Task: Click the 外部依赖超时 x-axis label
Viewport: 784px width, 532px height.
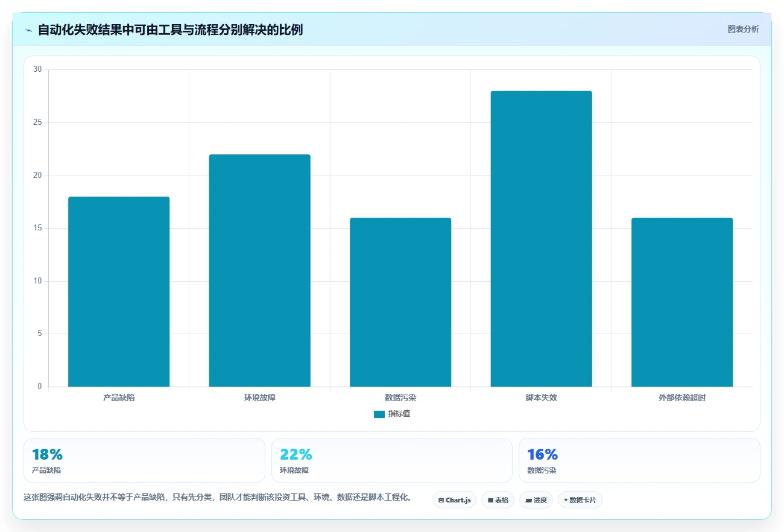Action: (x=682, y=398)
